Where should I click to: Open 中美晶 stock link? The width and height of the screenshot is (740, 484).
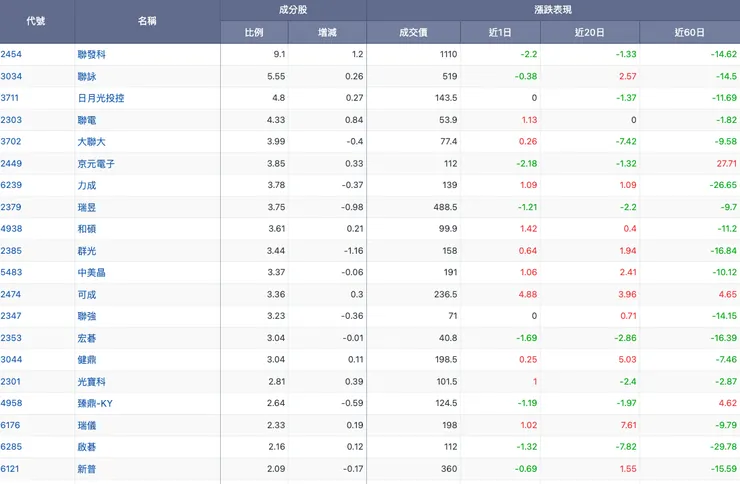[92, 273]
